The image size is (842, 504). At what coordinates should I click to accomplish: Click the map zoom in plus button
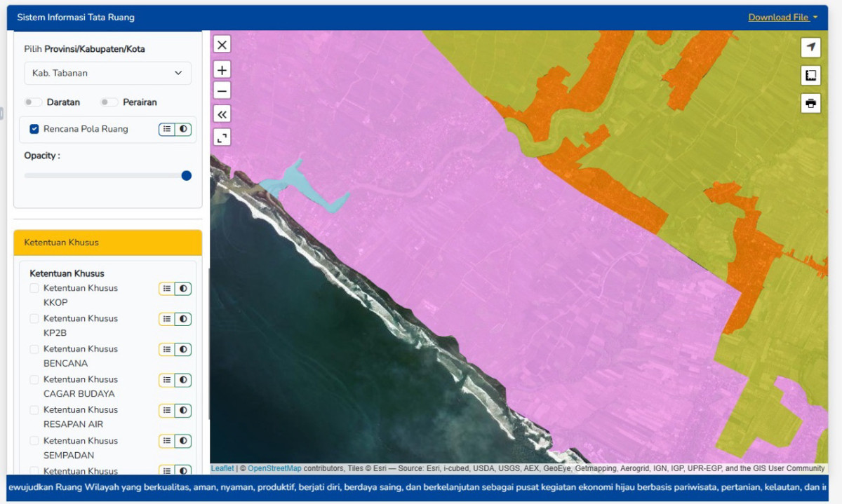click(x=222, y=70)
